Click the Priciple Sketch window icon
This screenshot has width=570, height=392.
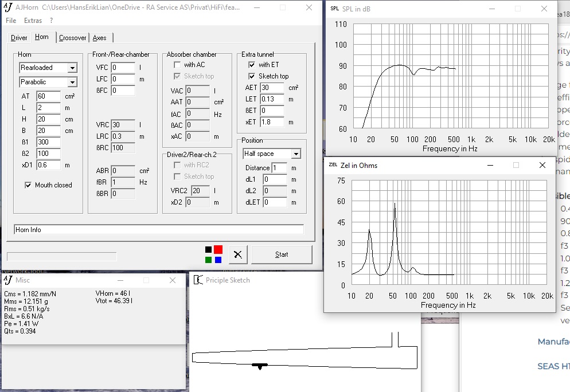click(x=198, y=280)
